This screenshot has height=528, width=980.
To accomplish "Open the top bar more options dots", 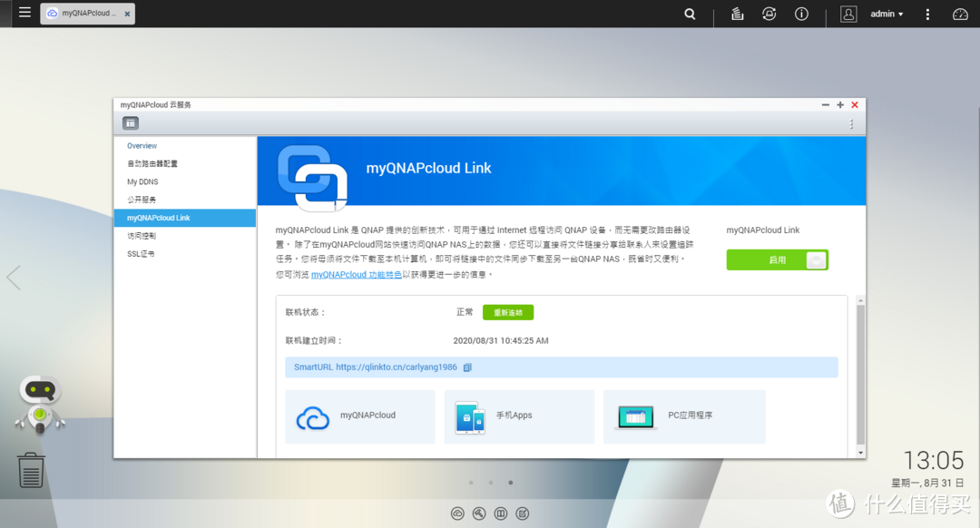I will 927,14.
